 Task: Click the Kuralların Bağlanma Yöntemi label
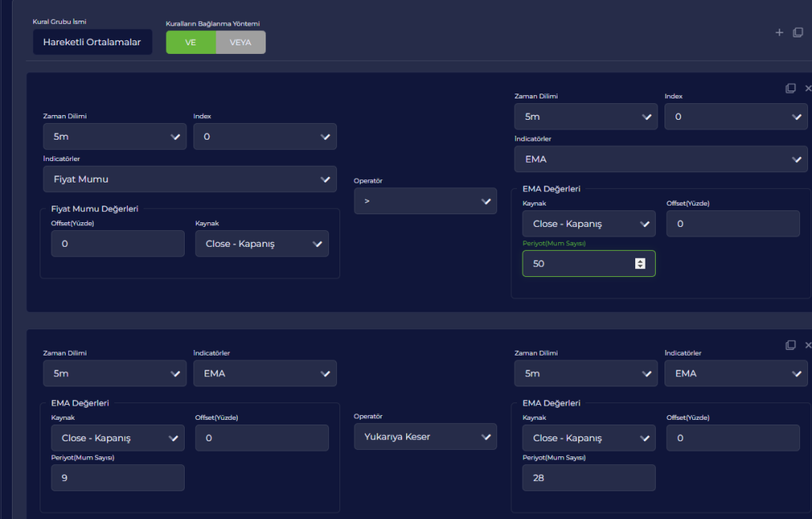coord(213,23)
